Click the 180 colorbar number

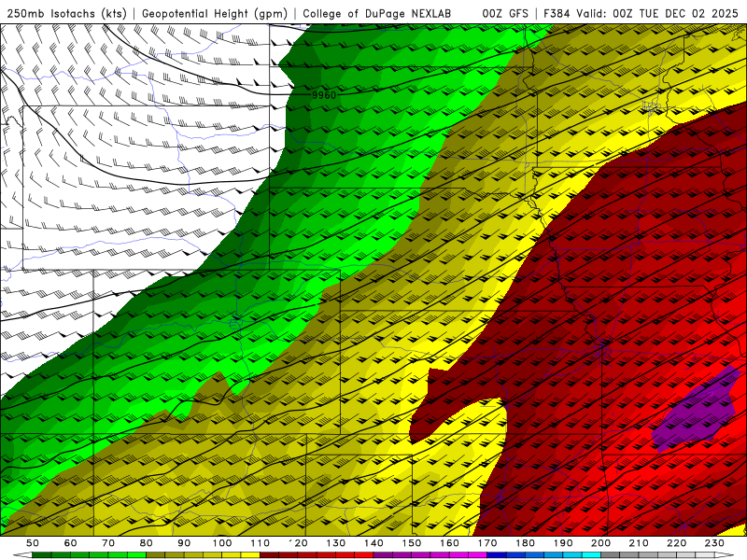[525, 543]
